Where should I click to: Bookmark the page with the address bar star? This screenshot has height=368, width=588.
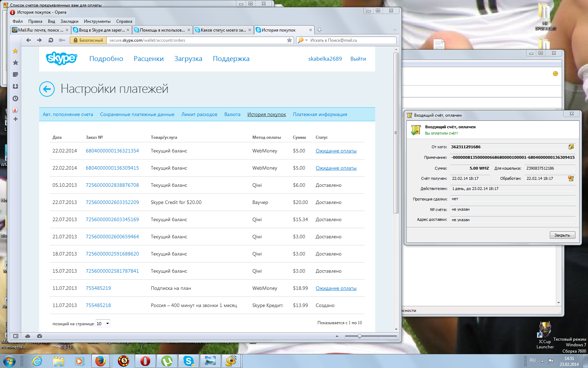point(289,40)
